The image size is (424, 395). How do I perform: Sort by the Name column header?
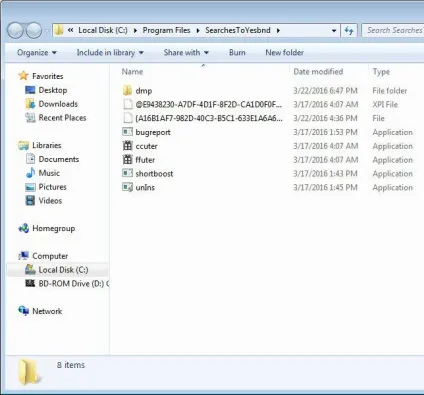(132, 72)
